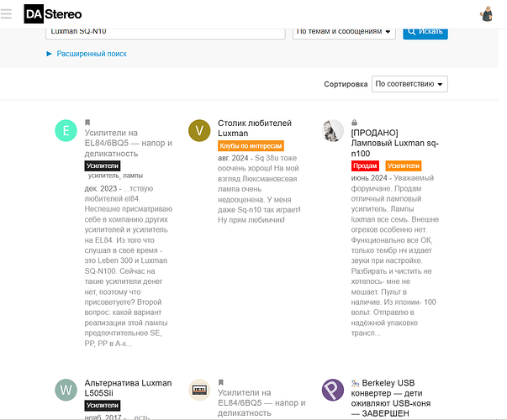Open the hamburger menu icon
507x420 pixels.
pos(8,13)
